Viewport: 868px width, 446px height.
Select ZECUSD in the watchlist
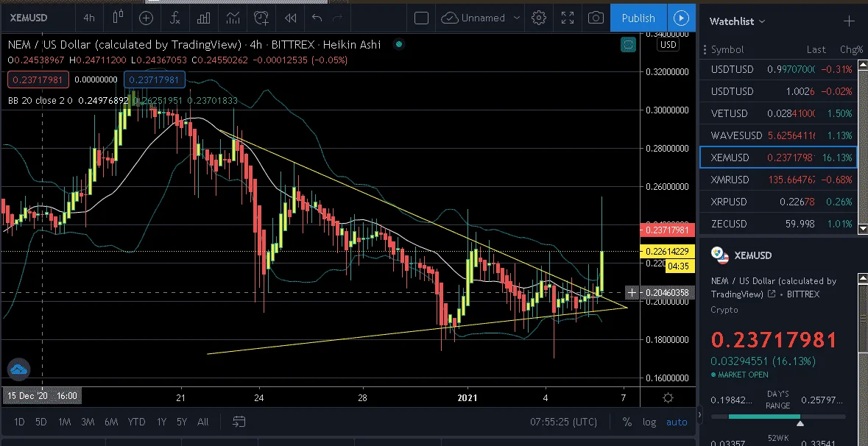click(x=779, y=224)
